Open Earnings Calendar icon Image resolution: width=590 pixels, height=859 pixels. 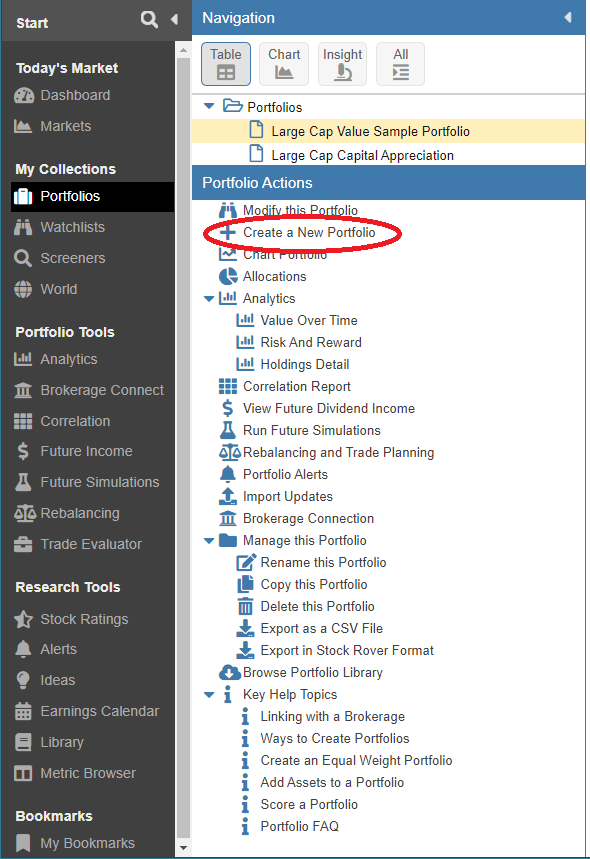[x=23, y=711]
